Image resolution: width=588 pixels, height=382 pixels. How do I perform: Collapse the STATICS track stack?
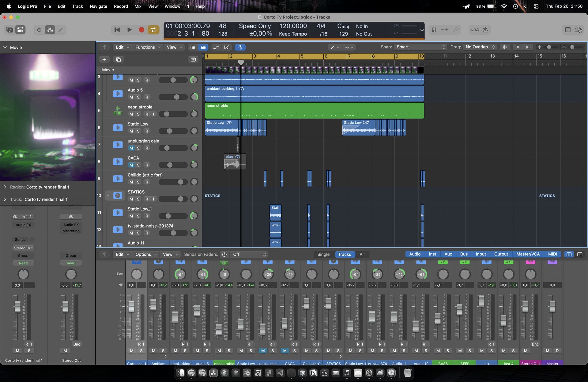tap(108, 195)
